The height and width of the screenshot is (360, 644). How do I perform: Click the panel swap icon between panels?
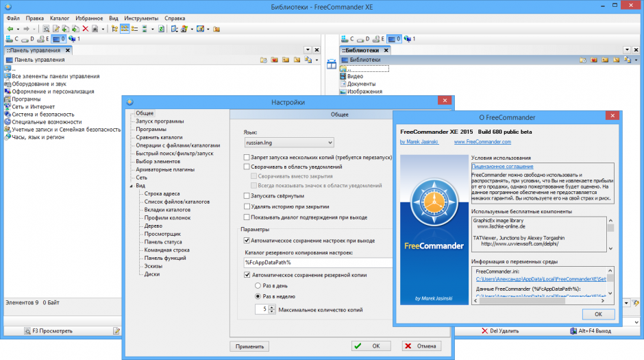pyautogui.click(x=332, y=64)
